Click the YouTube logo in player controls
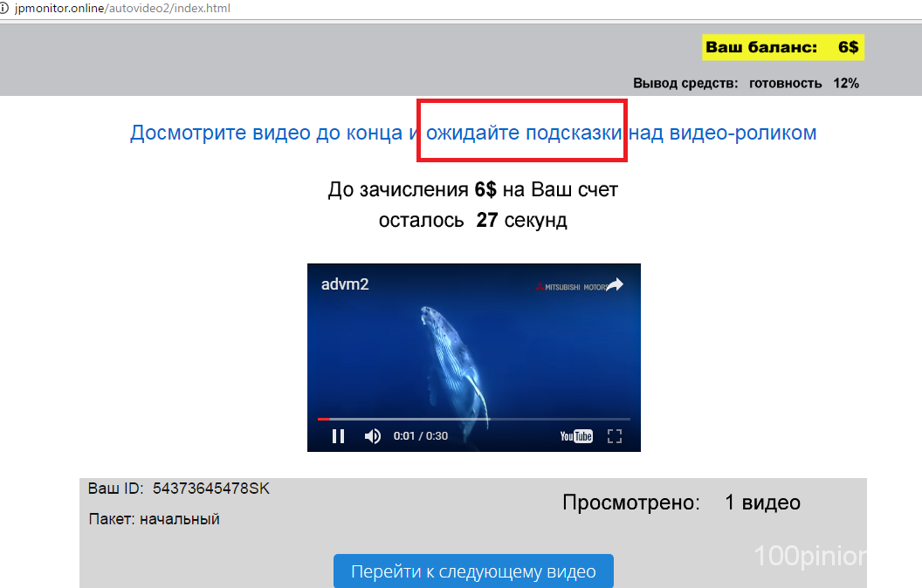 point(576,436)
